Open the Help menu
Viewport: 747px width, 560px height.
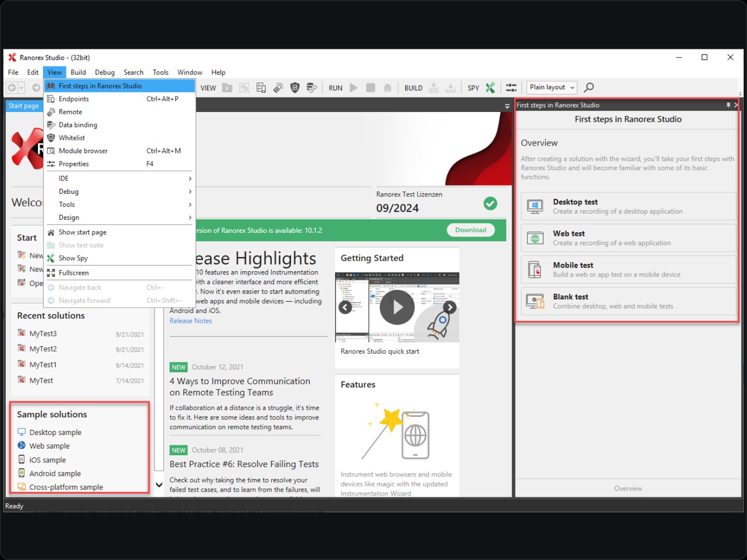218,72
